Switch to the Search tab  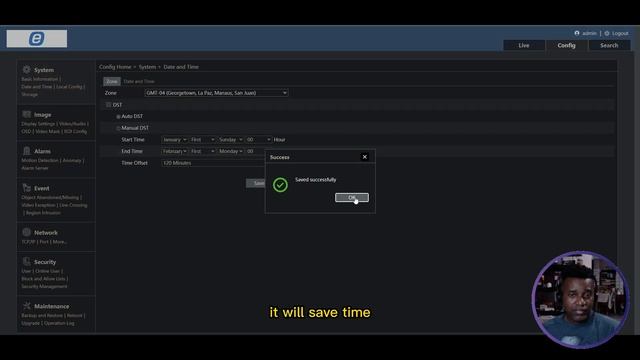click(x=609, y=45)
